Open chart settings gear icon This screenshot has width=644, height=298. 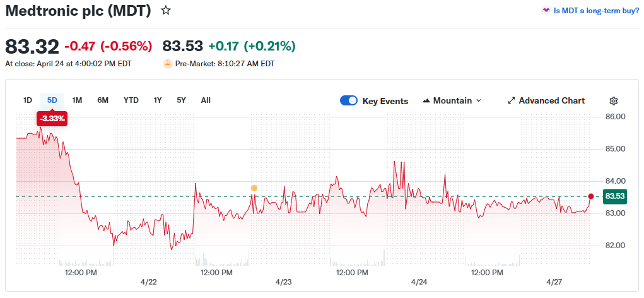(x=614, y=101)
